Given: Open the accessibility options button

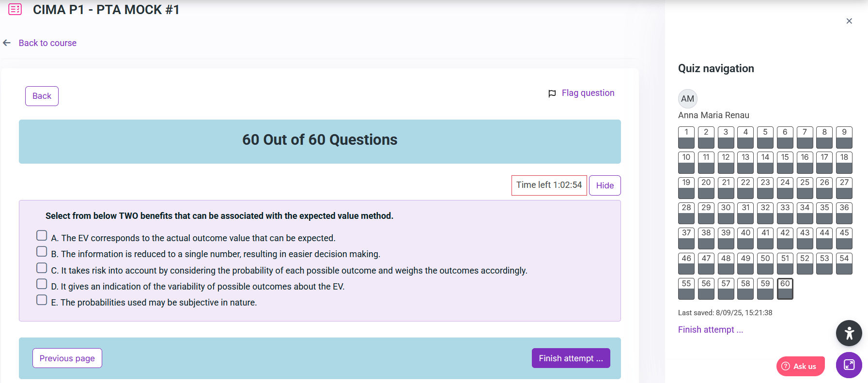Looking at the screenshot, I should (x=849, y=333).
